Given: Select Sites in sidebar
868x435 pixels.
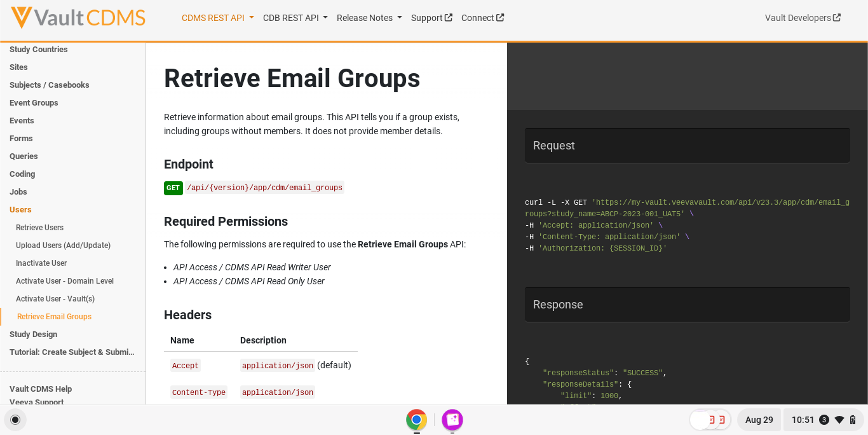Looking at the screenshot, I should (x=18, y=67).
